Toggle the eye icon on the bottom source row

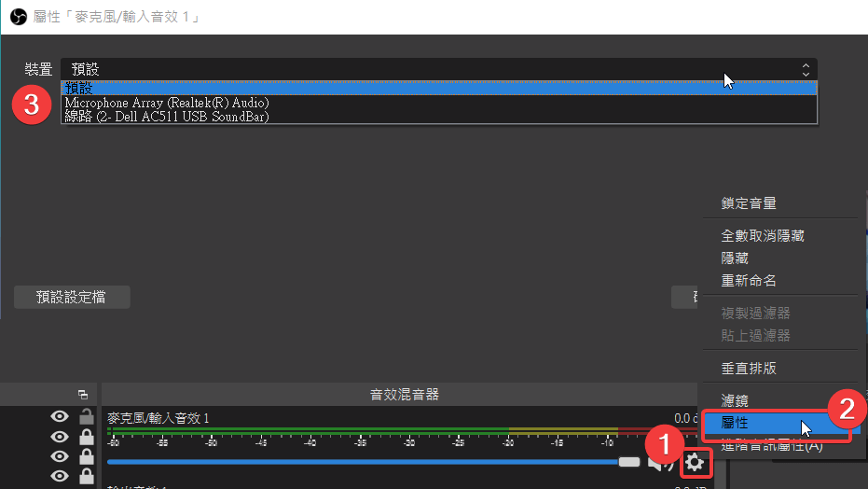click(60, 476)
